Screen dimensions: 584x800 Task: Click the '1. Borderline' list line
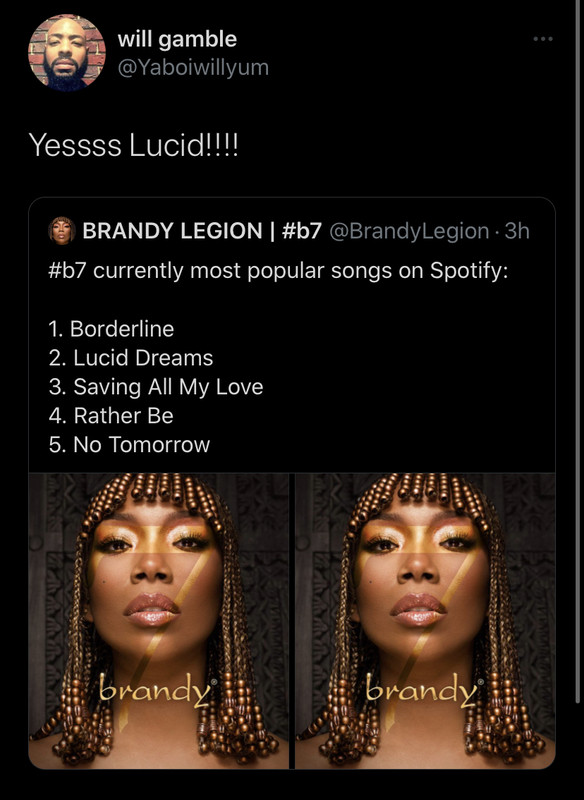pyautogui.click(x=111, y=329)
